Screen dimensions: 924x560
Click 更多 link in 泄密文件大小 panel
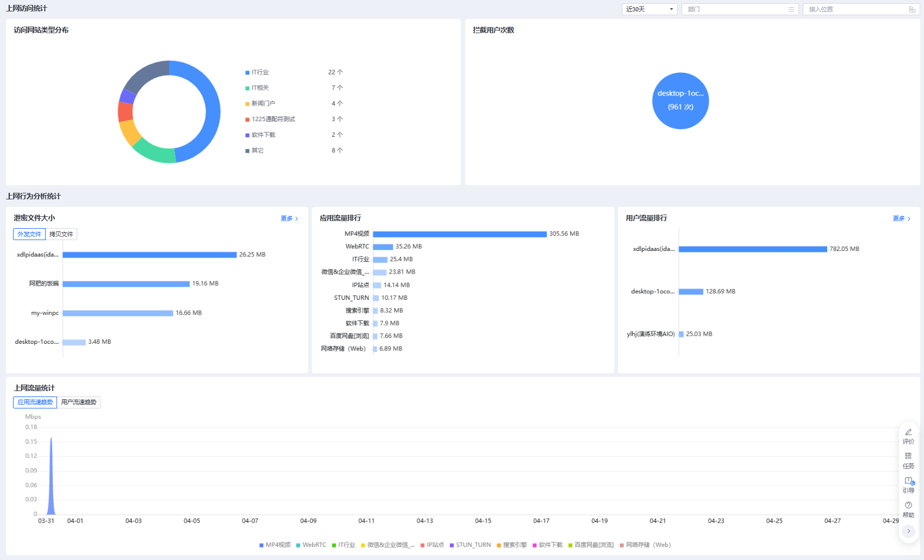pyautogui.click(x=289, y=218)
